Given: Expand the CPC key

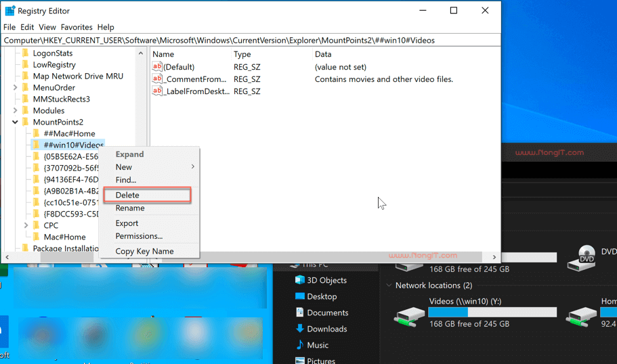Looking at the screenshot, I should [x=26, y=225].
